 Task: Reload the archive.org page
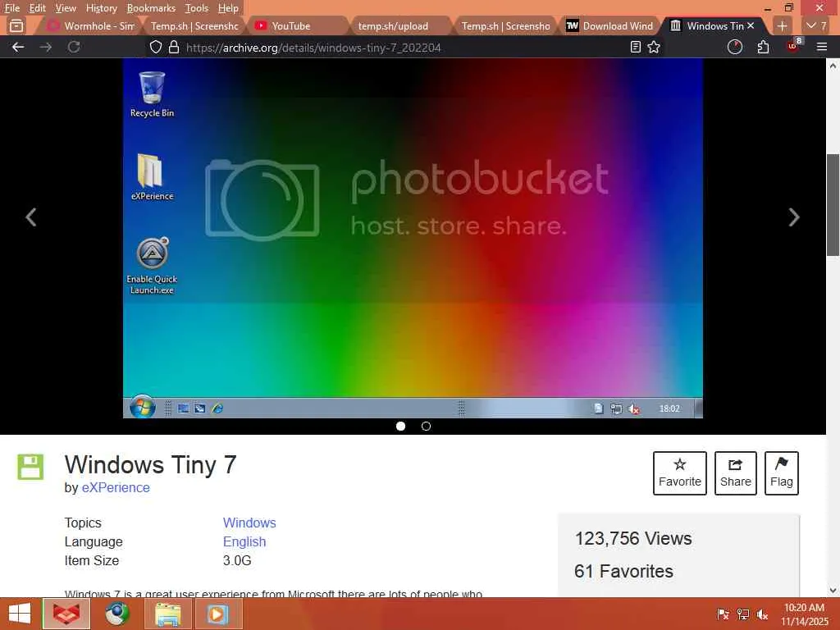point(74,47)
